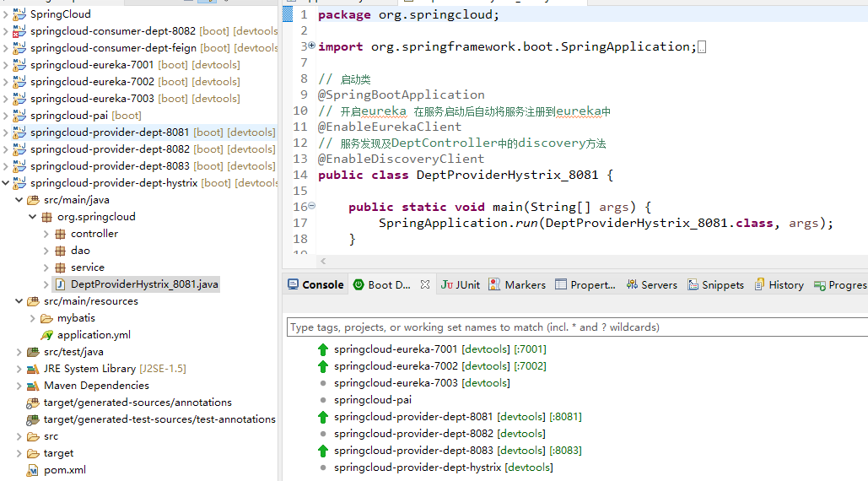Open the Markers tab
The width and height of the screenshot is (868, 481).
pos(518,284)
